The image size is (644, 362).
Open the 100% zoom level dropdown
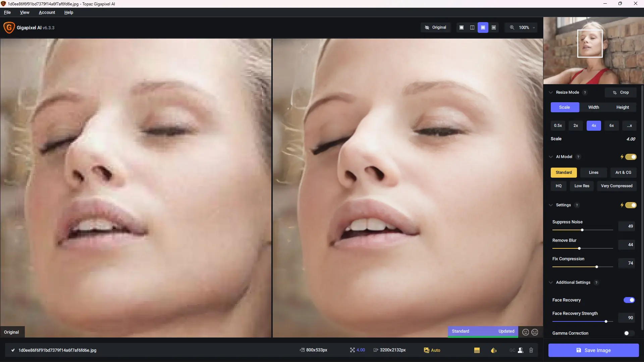tap(524, 27)
